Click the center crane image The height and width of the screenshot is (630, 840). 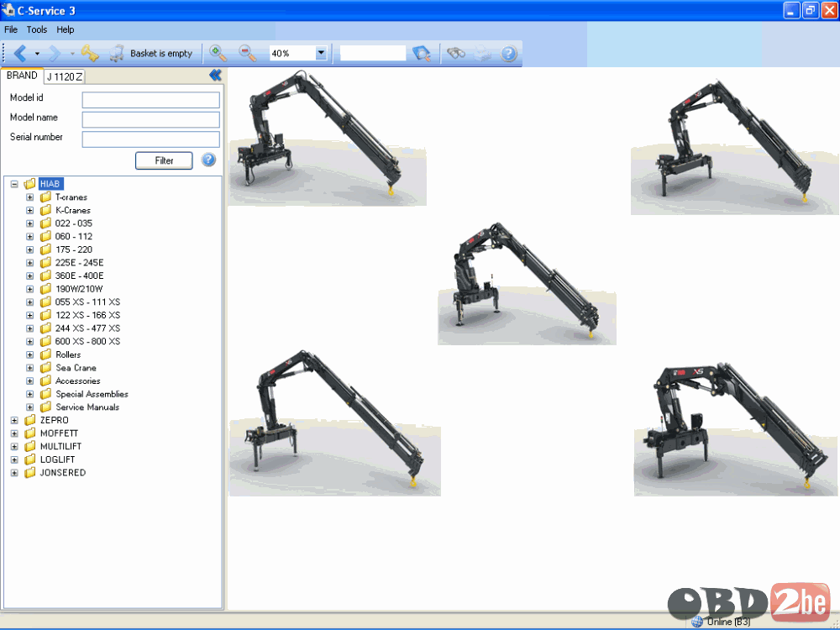point(528,282)
